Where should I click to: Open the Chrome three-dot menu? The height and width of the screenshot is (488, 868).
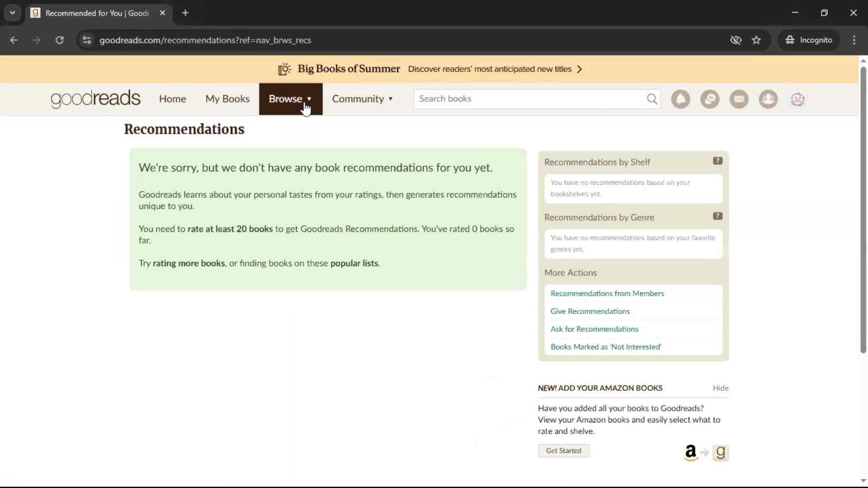(854, 40)
